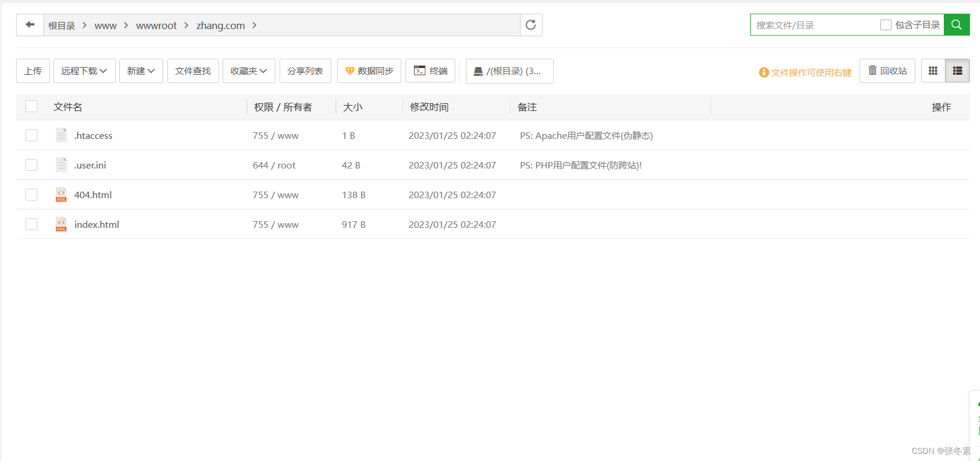Navigate to zhang.com in breadcrumb
This screenshot has height=461, width=980.
[x=221, y=26]
